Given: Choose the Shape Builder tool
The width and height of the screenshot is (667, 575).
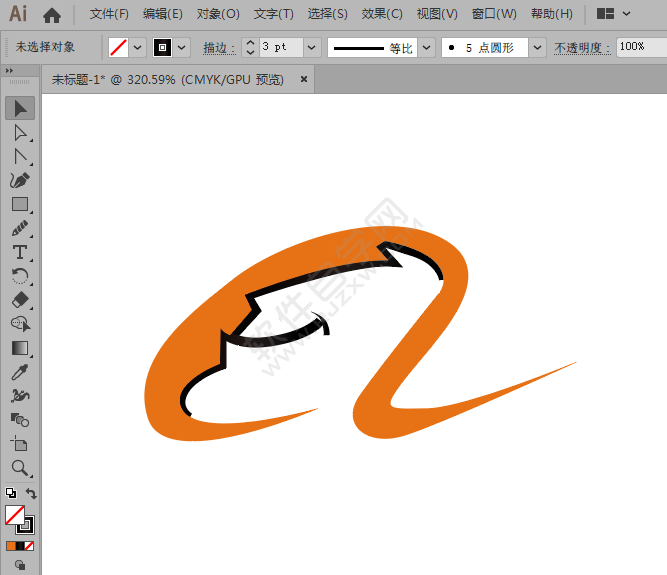Looking at the screenshot, I should pyautogui.click(x=20, y=324).
